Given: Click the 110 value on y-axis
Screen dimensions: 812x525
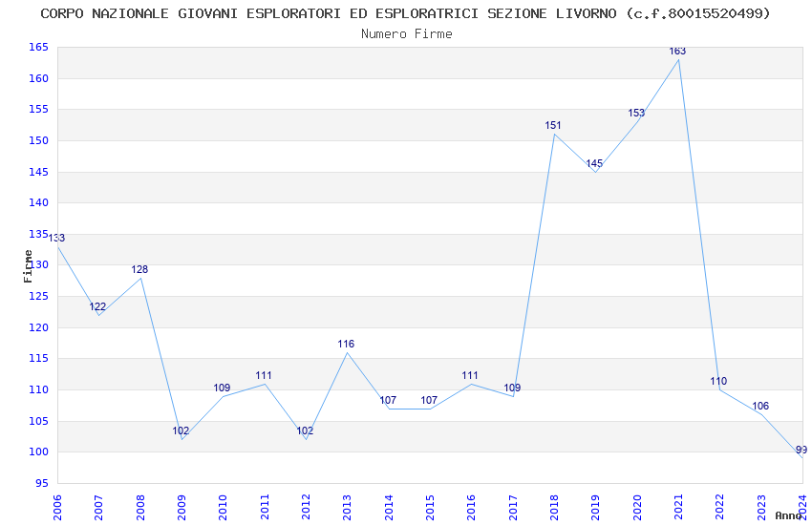Looking at the screenshot, I should [38, 390].
